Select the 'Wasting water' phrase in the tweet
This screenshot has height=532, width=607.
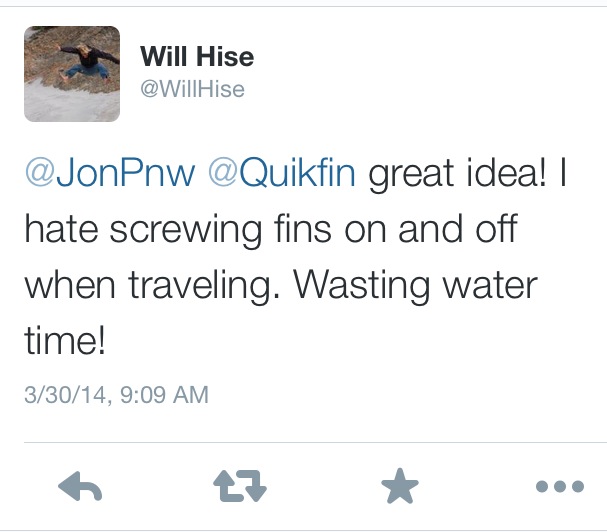pyautogui.click(x=415, y=286)
